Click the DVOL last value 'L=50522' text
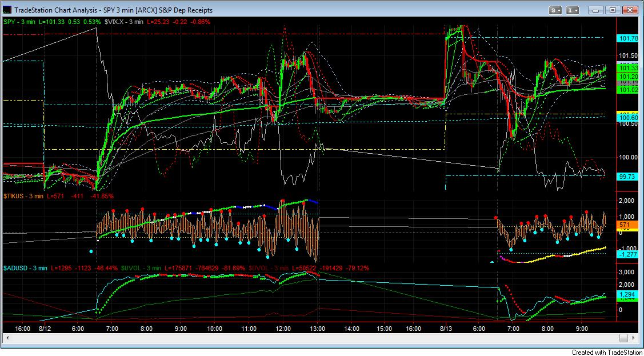 click(305, 268)
